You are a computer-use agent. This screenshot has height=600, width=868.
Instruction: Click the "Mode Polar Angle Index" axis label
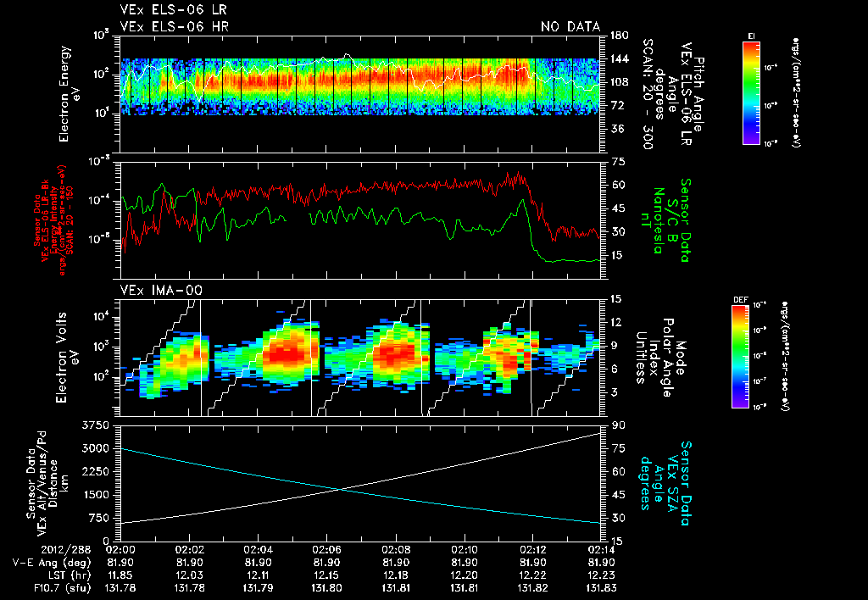click(660, 357)
